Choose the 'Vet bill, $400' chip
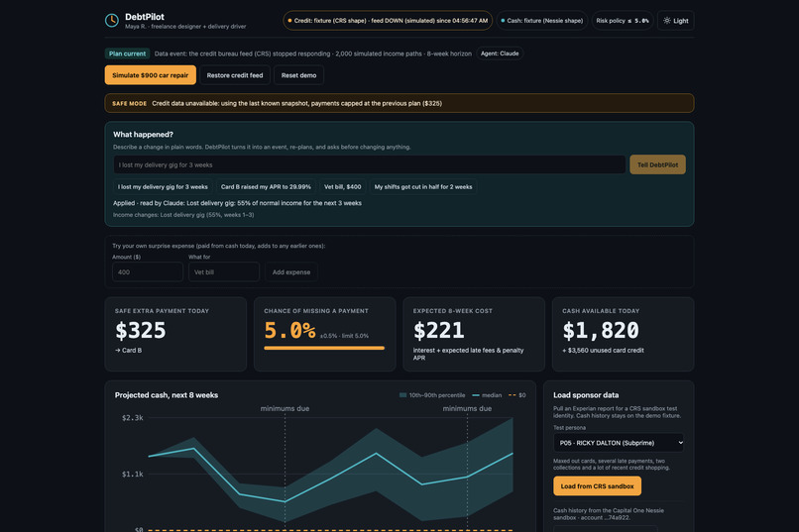This screenshot has height=532, width=799. 342,187
